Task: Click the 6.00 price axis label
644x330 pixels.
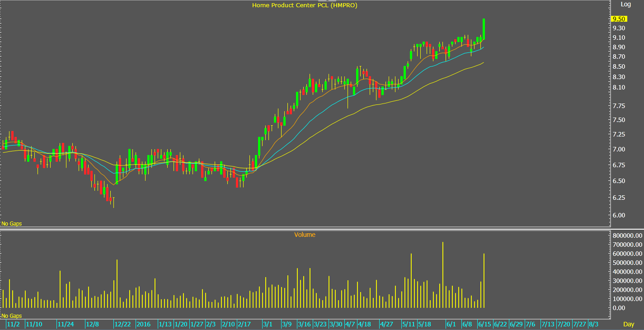Action: 619,215
